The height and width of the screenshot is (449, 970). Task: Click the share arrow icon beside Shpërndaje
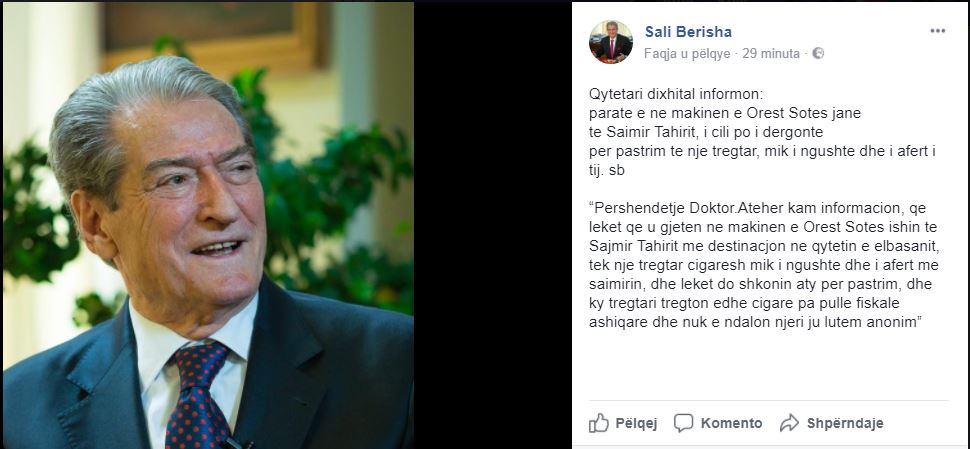789,423
